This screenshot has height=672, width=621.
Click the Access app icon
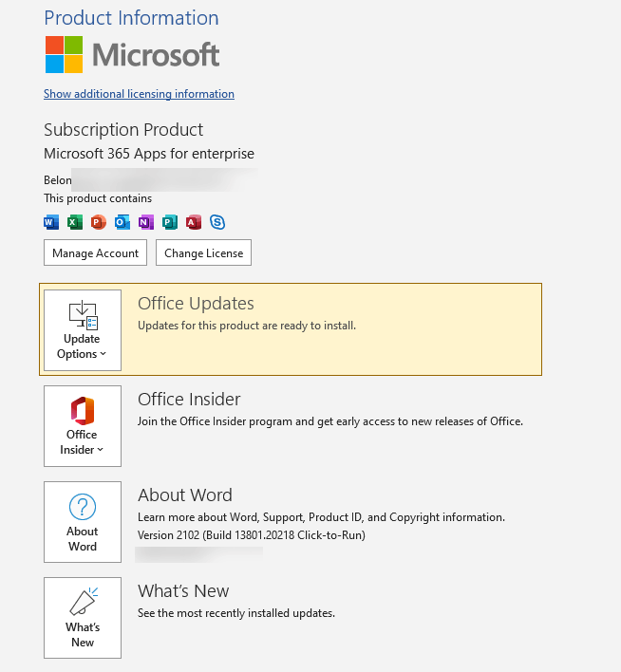pos(194,222)
